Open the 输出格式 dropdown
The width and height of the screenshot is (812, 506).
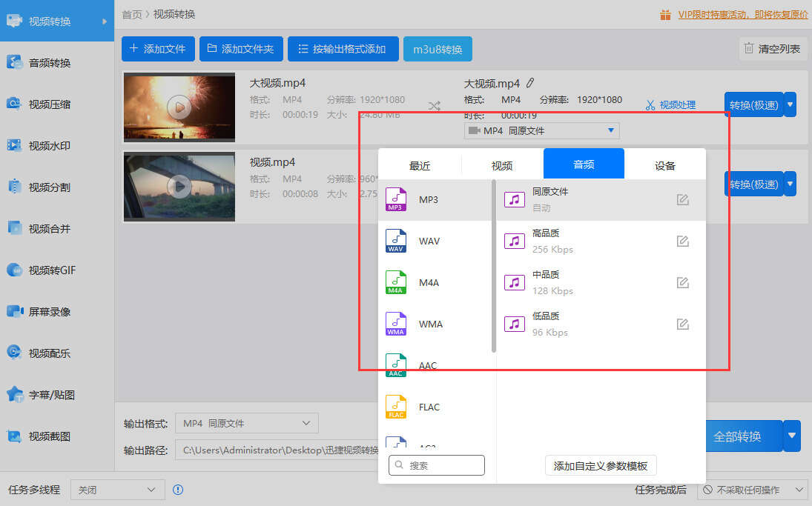[247, 423]
